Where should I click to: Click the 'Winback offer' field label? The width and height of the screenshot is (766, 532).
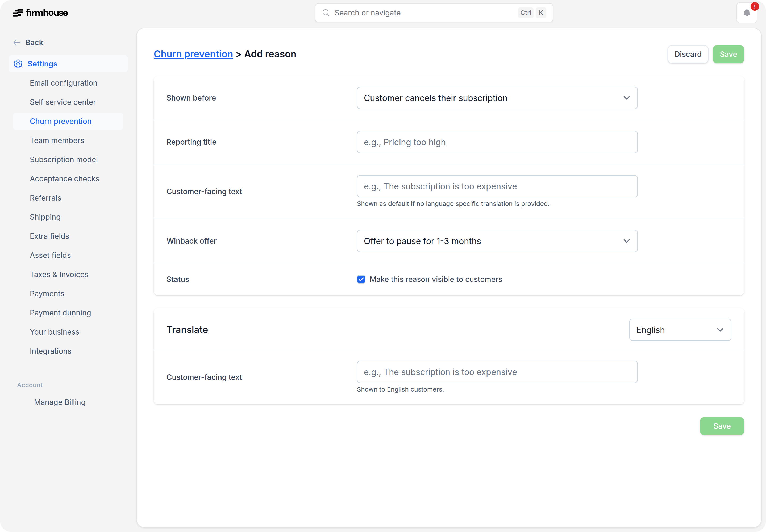[191, 241]
